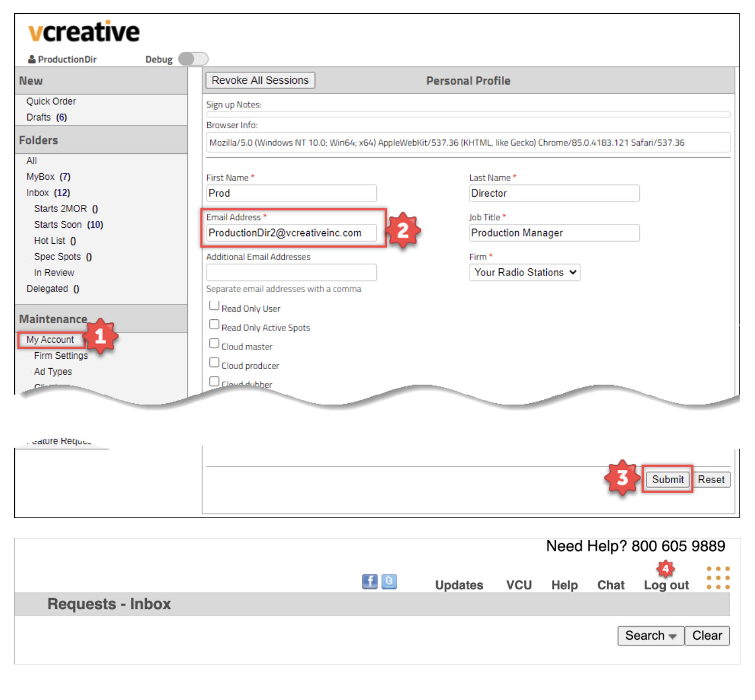Image resolution: width=755 pixels, height=700 pixels.
Task: Open Updates in the top menu
Action: (459, 585)
